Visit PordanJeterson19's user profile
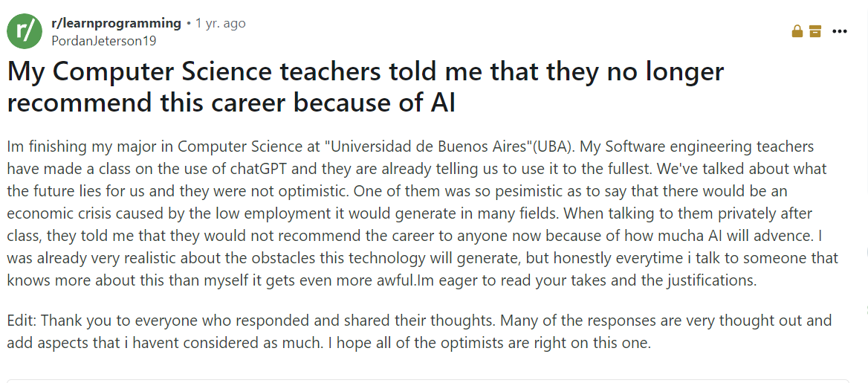The width and height of the screenshot is (868, 383). click(x=103, y=40)
